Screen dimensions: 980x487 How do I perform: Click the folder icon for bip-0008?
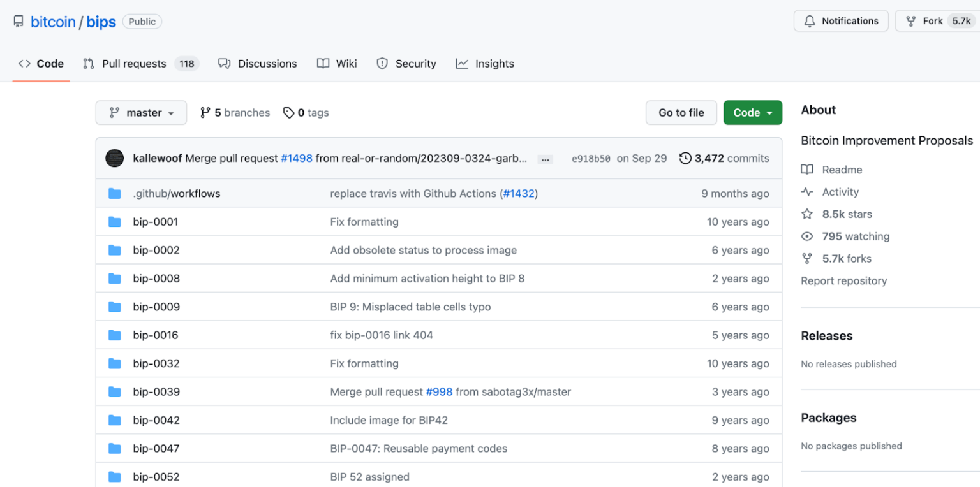(115, 279)
